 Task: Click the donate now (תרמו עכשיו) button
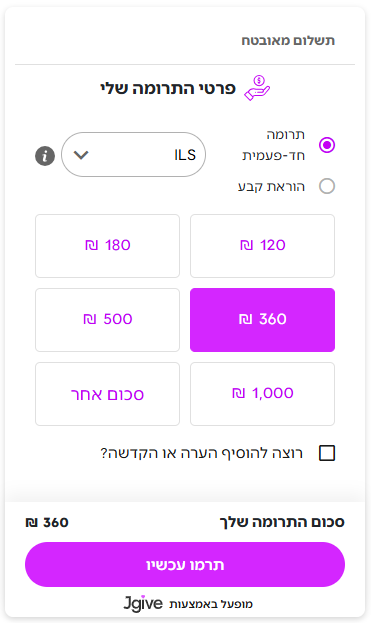coord(185,565)
